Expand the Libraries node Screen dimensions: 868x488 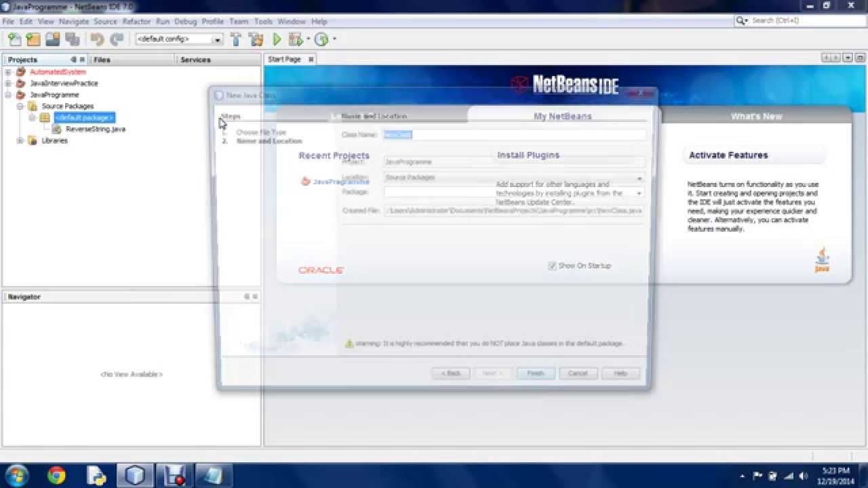20,141
